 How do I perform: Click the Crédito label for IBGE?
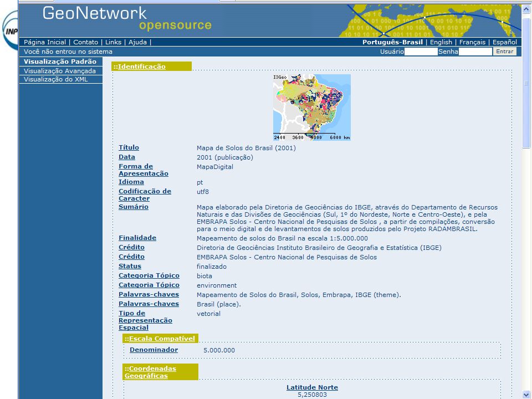(x=132, y=247)
